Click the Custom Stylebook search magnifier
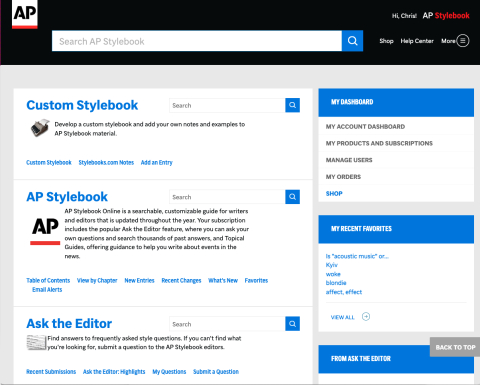This screenshot has height=385, width=480. (x=292, y=105)
